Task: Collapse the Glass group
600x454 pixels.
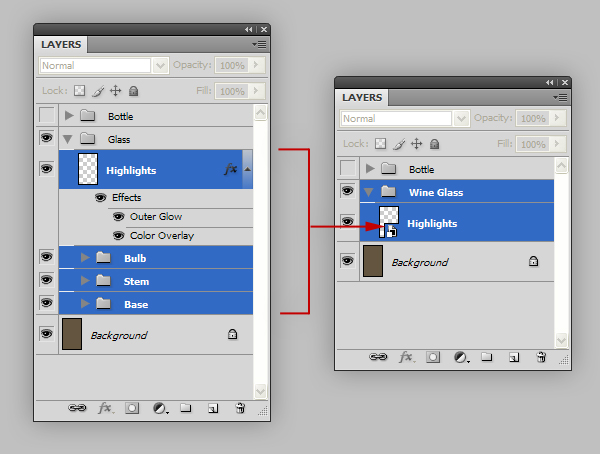Action: (68, 139)
